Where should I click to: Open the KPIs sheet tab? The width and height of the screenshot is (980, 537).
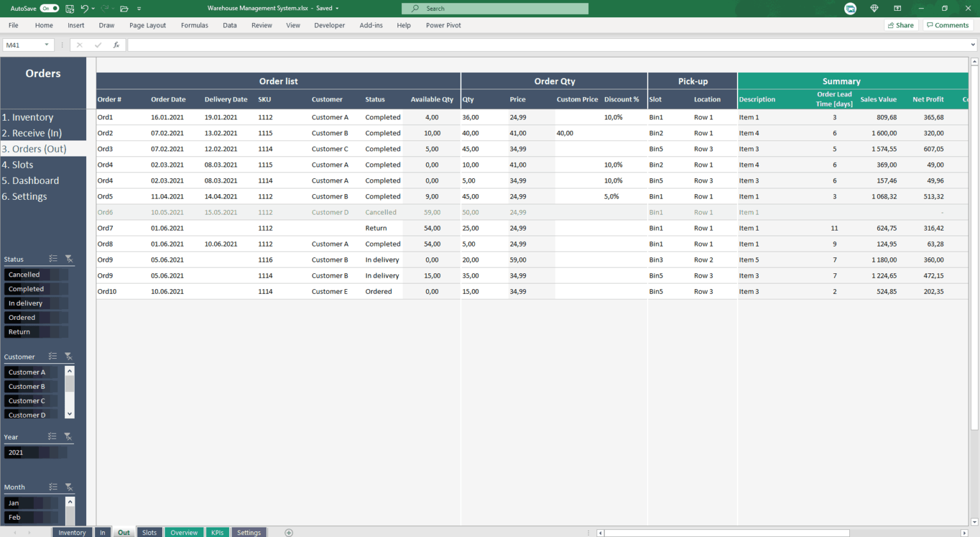tap(218, 532)
